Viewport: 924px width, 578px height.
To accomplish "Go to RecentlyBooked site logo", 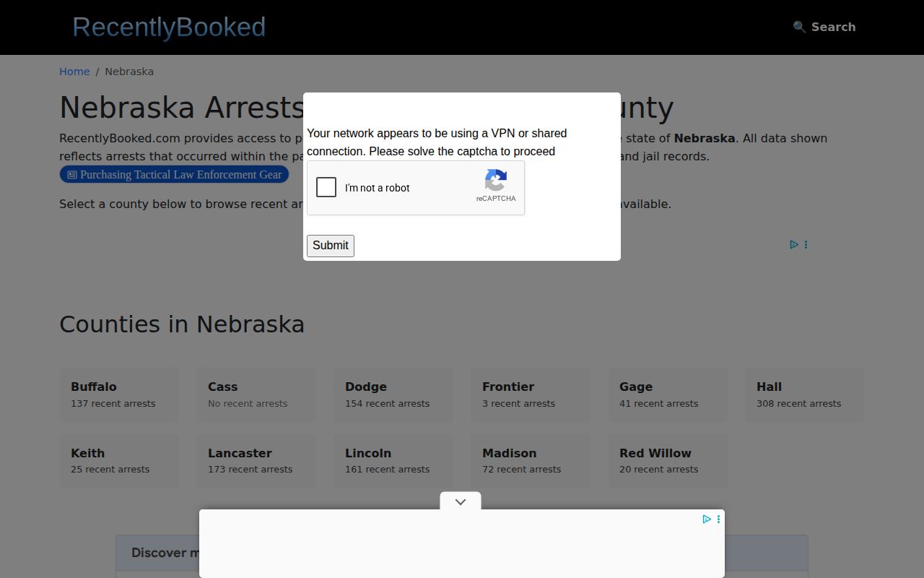I will click(x=169, y=27).
